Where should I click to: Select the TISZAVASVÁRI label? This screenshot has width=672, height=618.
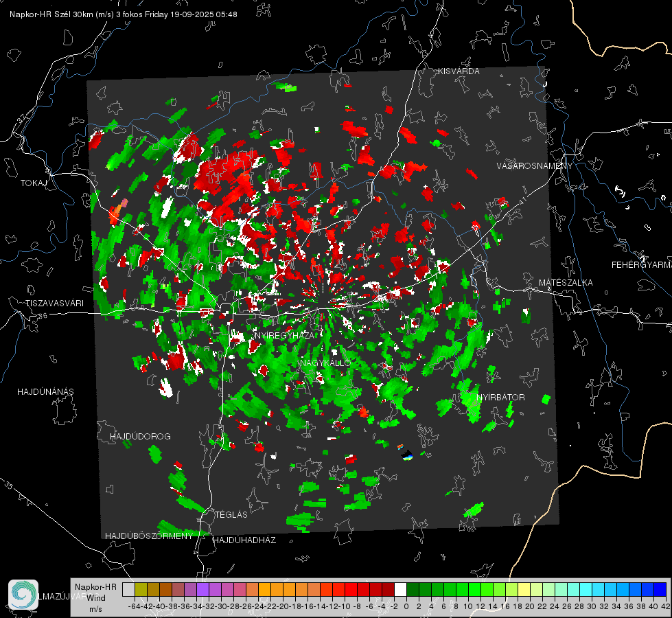point(54,304)
